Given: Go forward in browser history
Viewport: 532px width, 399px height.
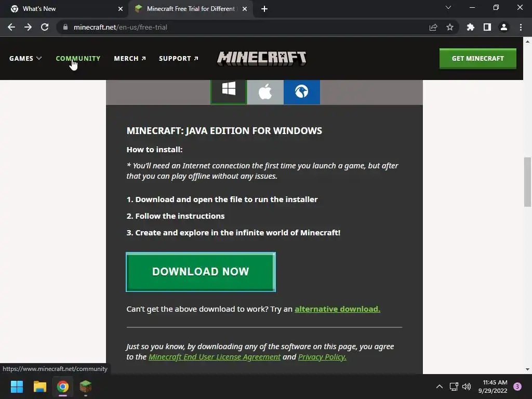Looking at the screenshot, I should 28,27.
